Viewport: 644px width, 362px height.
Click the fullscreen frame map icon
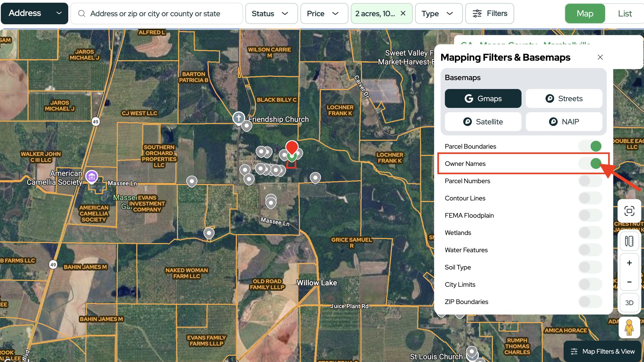click(629, 211)
